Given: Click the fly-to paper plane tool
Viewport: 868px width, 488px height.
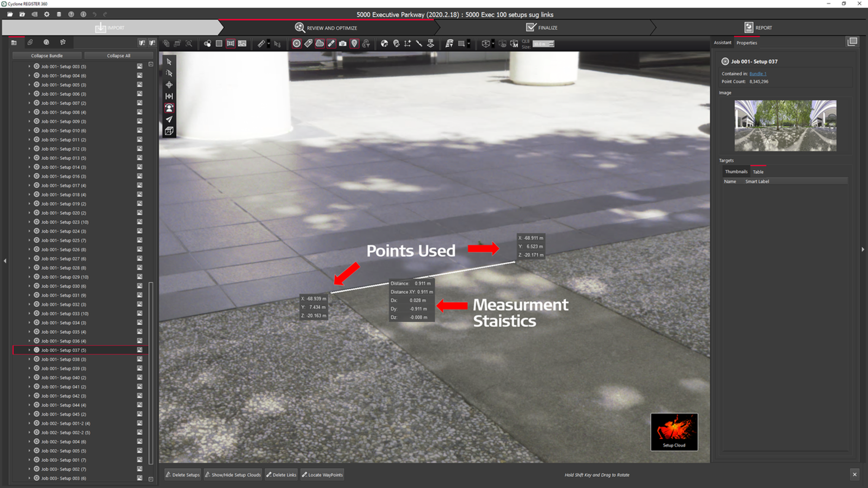Looking at the screenshot, I should tap(169, 120).
